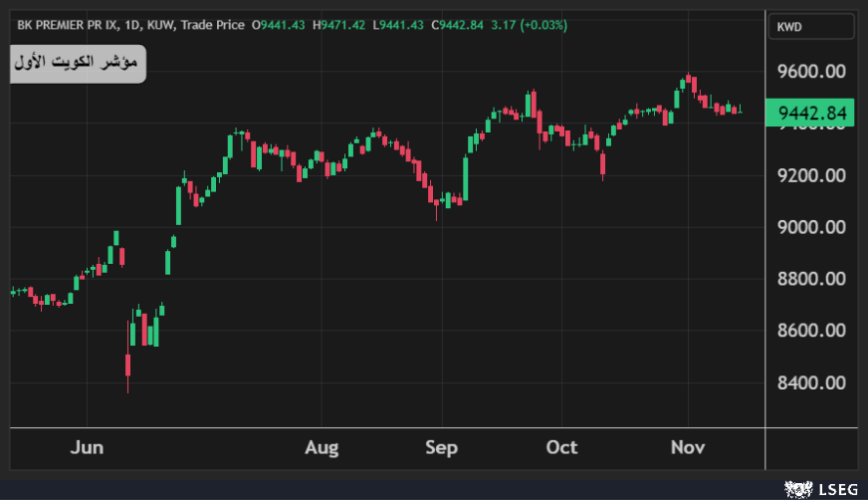Select the KUW exchange label
868x500 pixels.
point(162,24)
